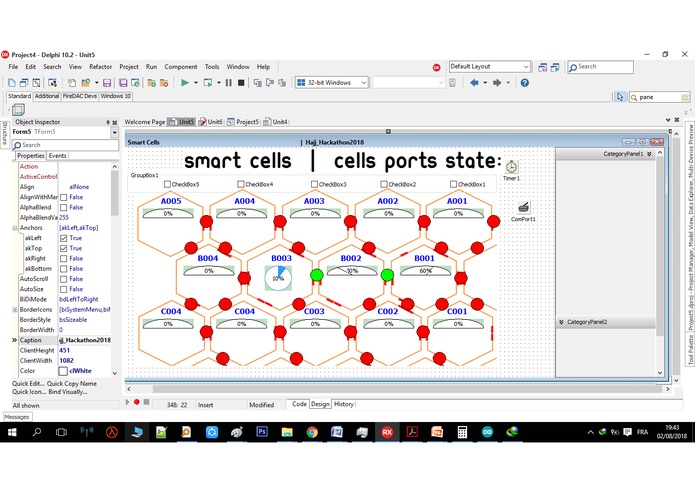Image resolution: width=695 pixels, height=494 pixels.
Task: Open Arduino IDE from the taskbar
Action: coord(488,432)
